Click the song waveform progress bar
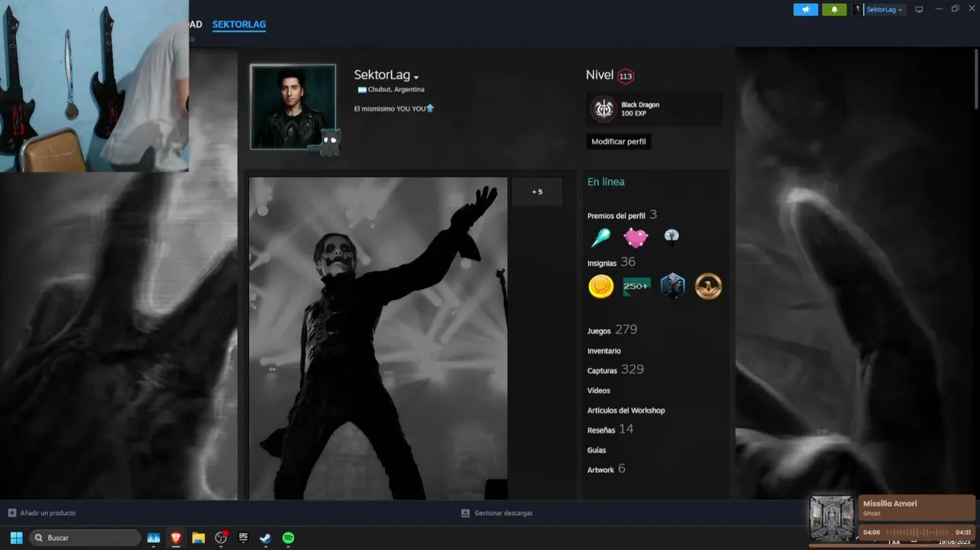The width and height of the screenshot is (980, 550). (x=917, y=532)
